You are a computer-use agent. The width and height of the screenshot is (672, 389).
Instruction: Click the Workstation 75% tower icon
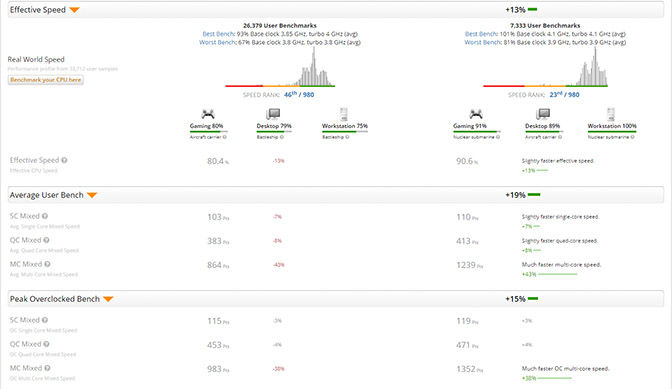[343, 114]
